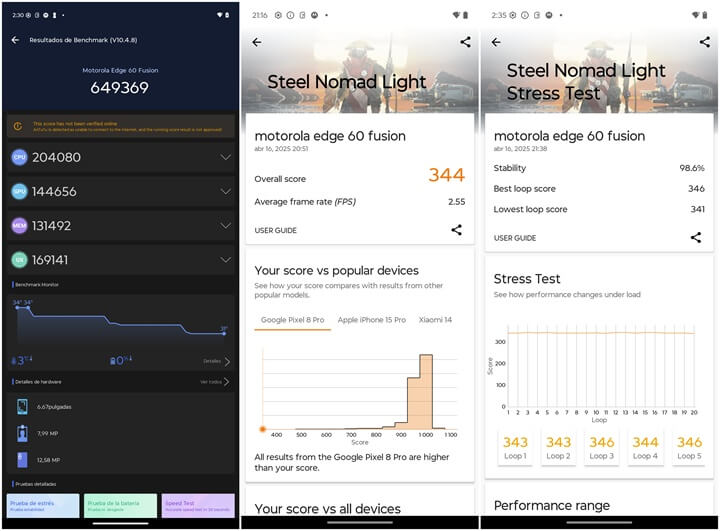
Task: Open Detalles arrow in Benchmark Monitor
Action: 227,362
